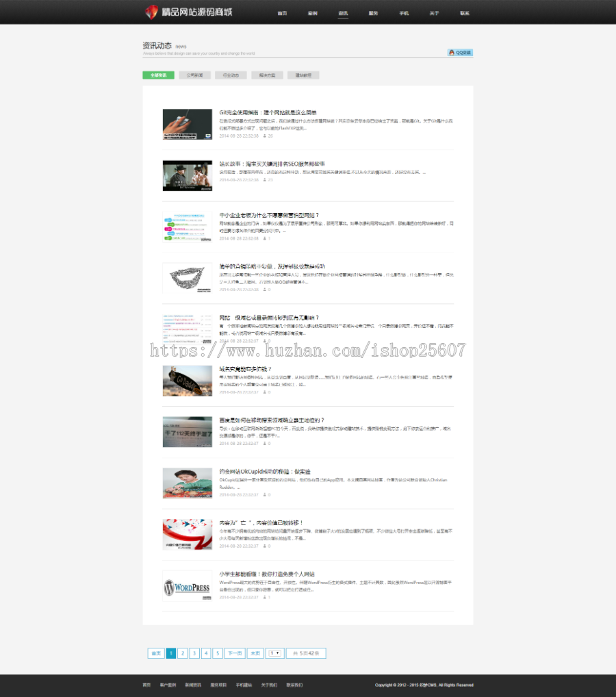The height and width of the screenshot is (697, 616).
Task: Open the 内容为王 article title
Action: [261, 523]
